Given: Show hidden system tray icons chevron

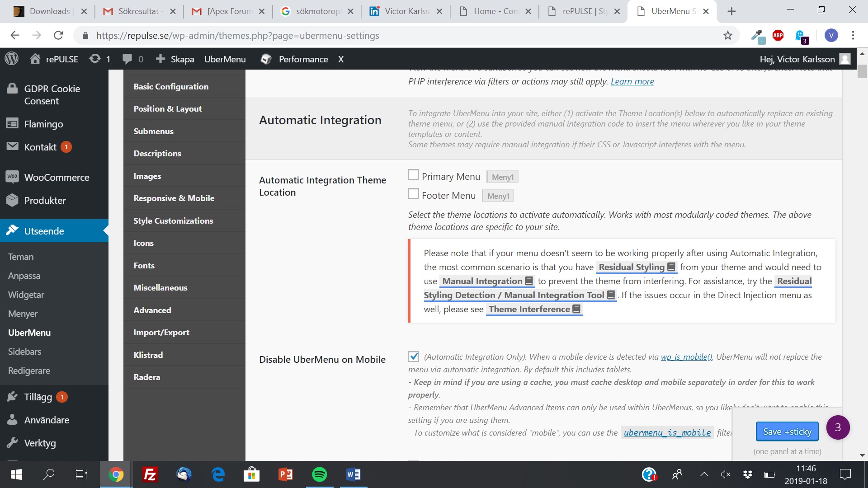Looking at the screenshot, I should [x=704, y=474].
